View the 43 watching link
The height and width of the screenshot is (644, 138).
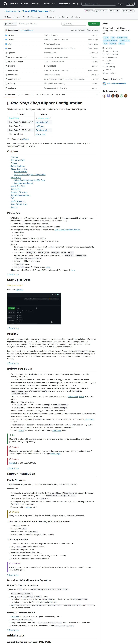[109, 67]
